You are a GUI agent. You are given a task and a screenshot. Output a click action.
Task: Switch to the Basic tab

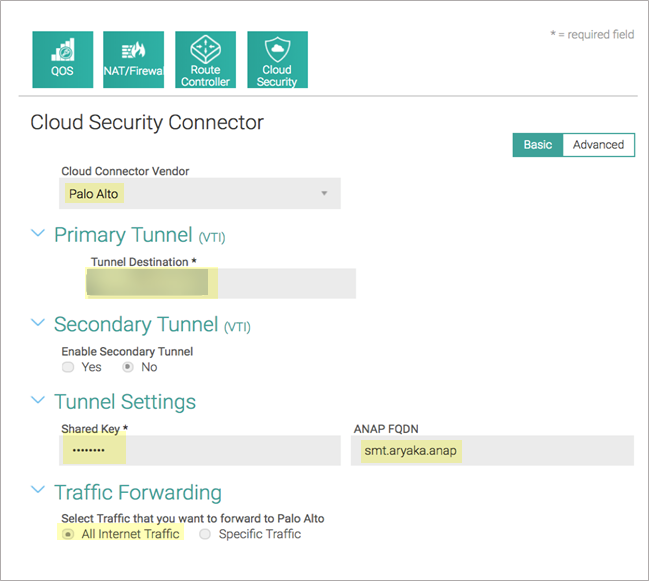tap(538, 145)
